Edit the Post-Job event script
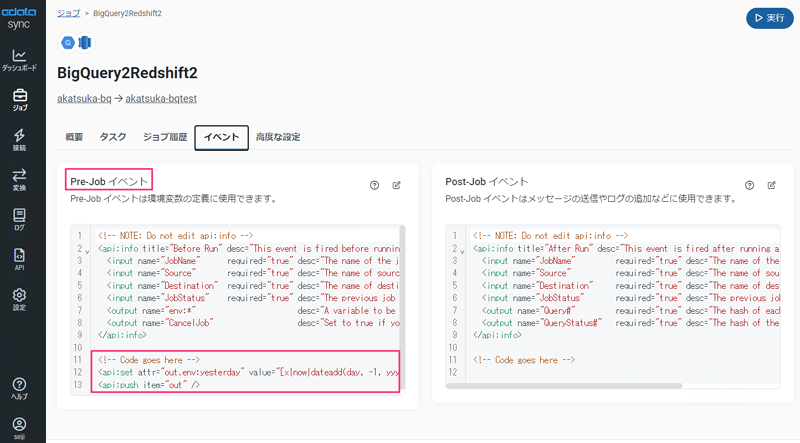 (771, 185)
